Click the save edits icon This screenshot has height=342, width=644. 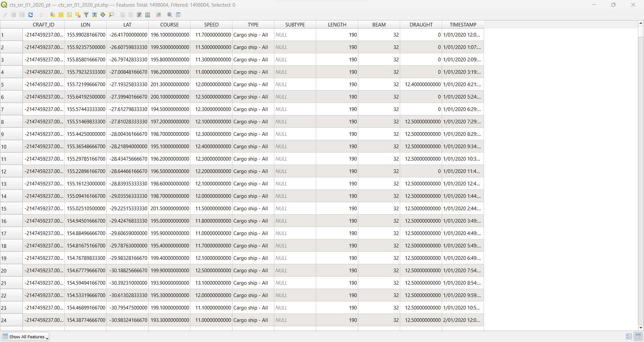pos(22,15)
